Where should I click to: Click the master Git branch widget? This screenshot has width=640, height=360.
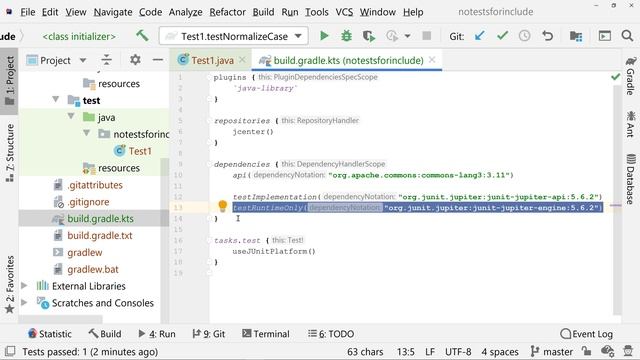pyautogui.click(x=551, y=351)
